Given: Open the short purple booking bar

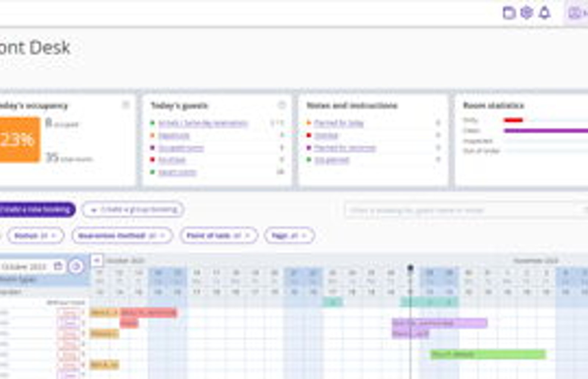Looking at the screenshot, I should pyautogui.click(x=410, y=333).
